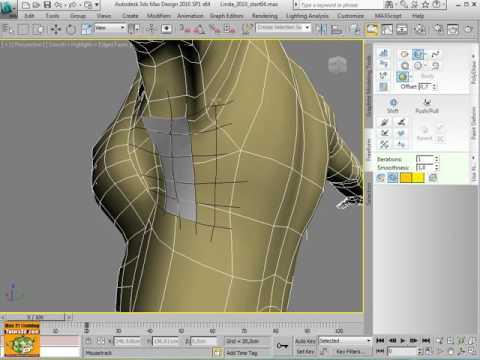Open the Select by Name tool
This screenshot has width=480, height=360.
click(8, 29)
